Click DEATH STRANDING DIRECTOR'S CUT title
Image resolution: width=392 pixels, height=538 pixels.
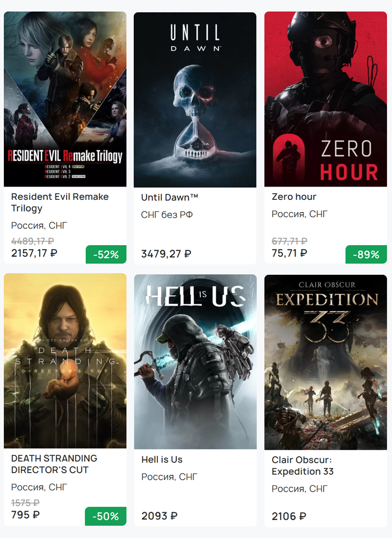[54, 464]
